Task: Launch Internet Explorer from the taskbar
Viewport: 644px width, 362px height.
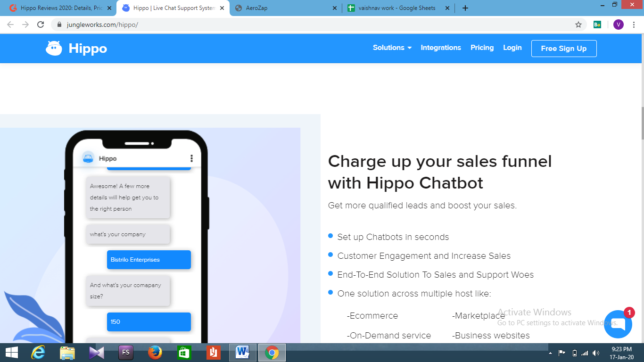Action: (x=38, y=352)
